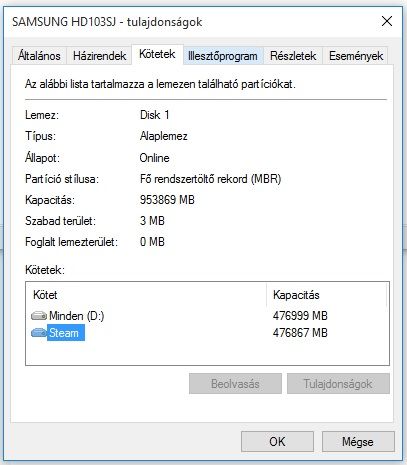
Task: Click the Szabad terület label
Action: point(60,221)
